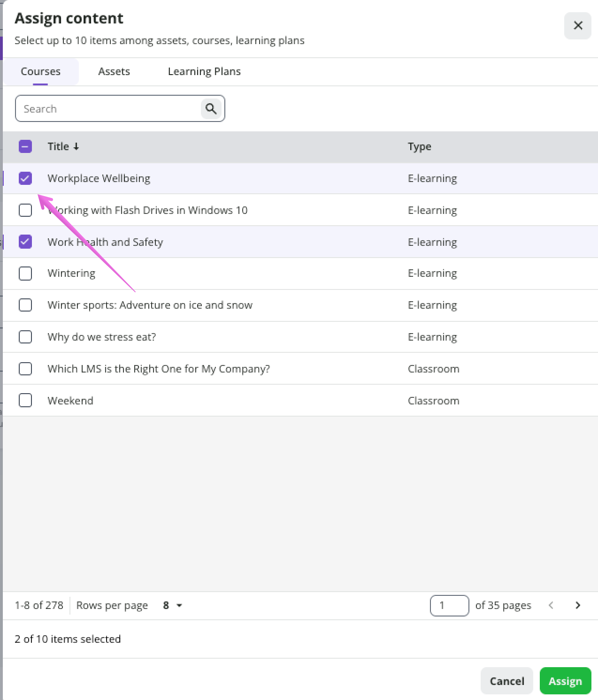Open the Rows per page dropdown

coord(172,605)
